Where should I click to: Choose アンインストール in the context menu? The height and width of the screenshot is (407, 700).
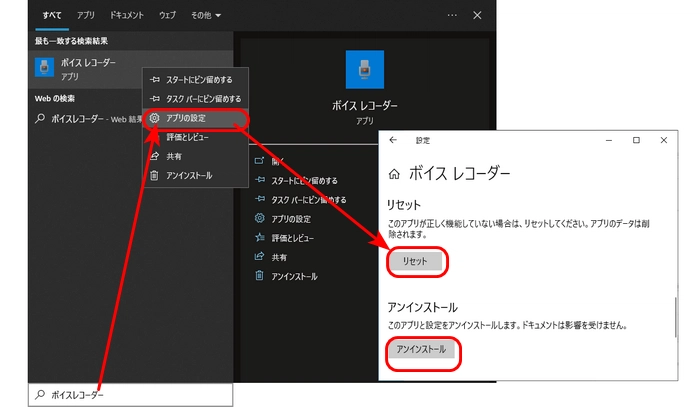click(x=196, y=175)
